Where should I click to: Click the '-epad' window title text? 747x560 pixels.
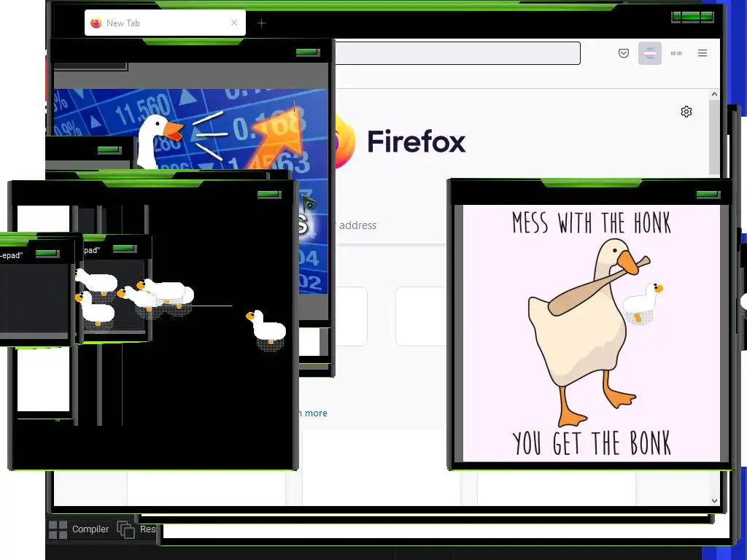pos(12,255)
